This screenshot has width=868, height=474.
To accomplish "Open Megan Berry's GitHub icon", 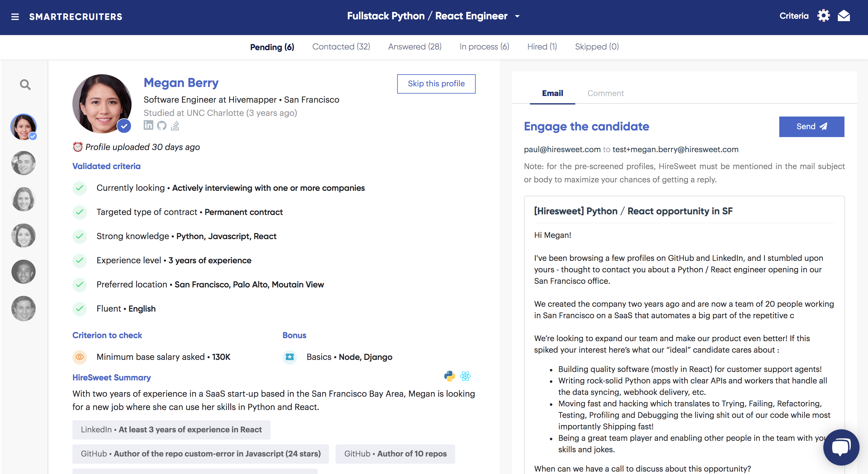I will click(162, 125).
